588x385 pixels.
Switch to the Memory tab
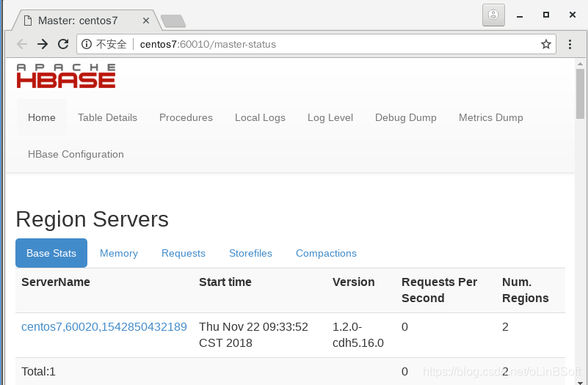pyautogui.click(x=119, y=253)
